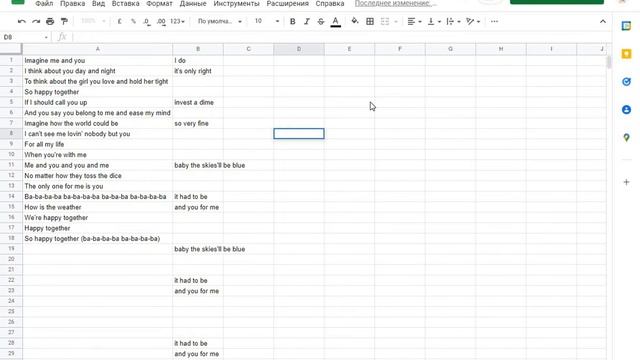Open the Данные menu
The width and height of the screenshot is (640, 360).
pos(193,4)
